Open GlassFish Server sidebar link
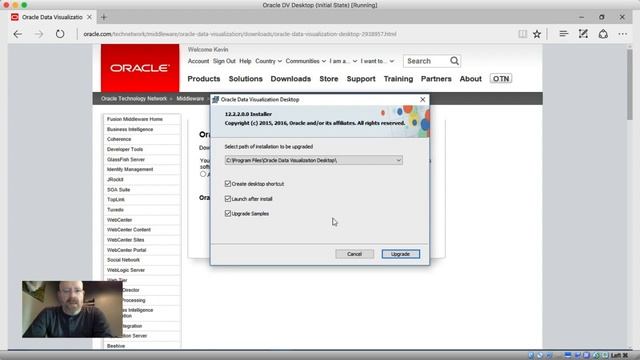 pyautogui.click(x=126, y=160)
